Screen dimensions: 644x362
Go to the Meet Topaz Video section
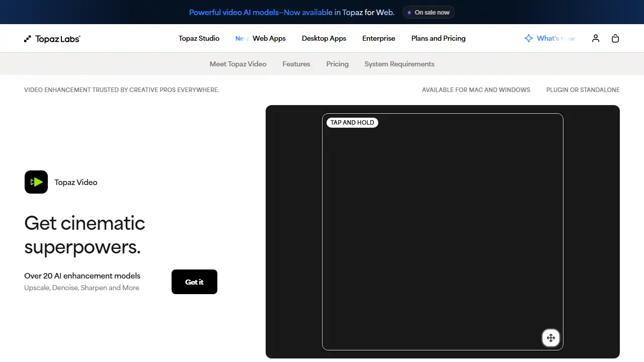coord(238,64)
